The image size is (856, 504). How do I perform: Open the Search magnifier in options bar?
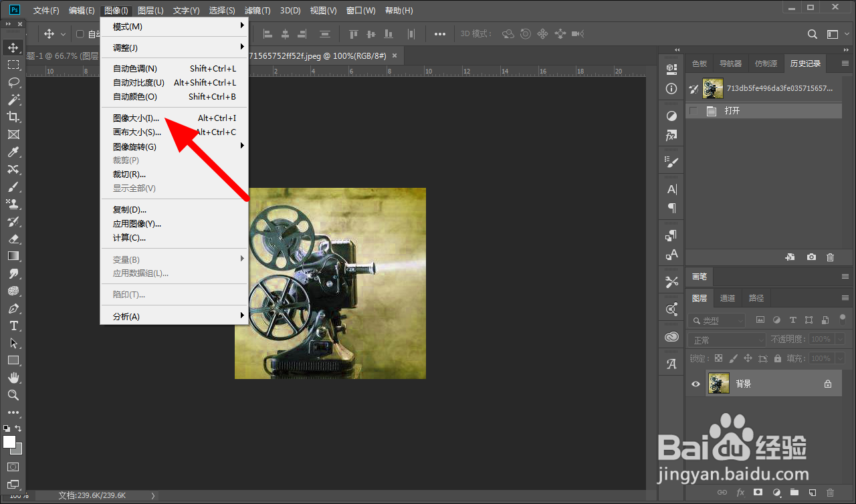point(813,34)
